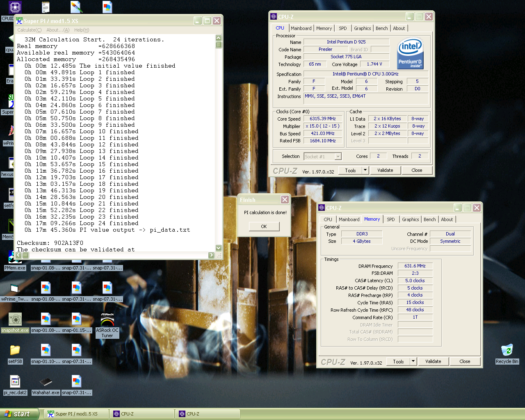Switch to Mainboard tab in CPU-Z processor window
525x420 pixels.
301,28
